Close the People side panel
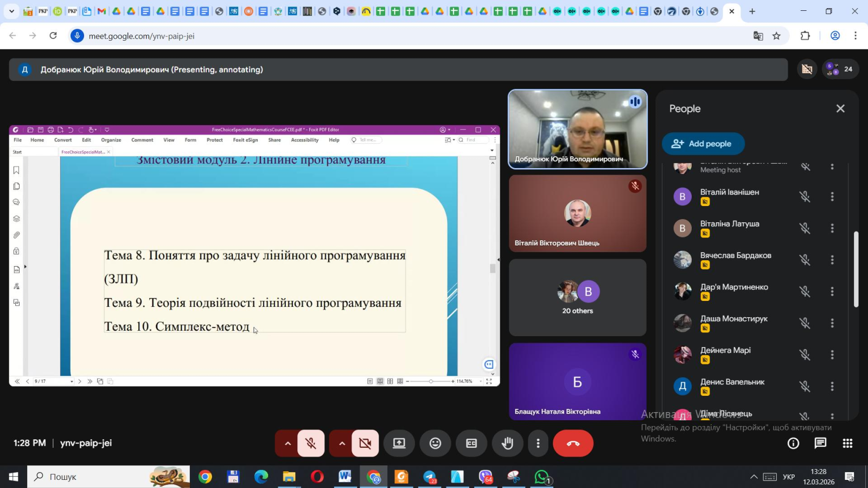The image size is (868, 488). click(840, 108)
